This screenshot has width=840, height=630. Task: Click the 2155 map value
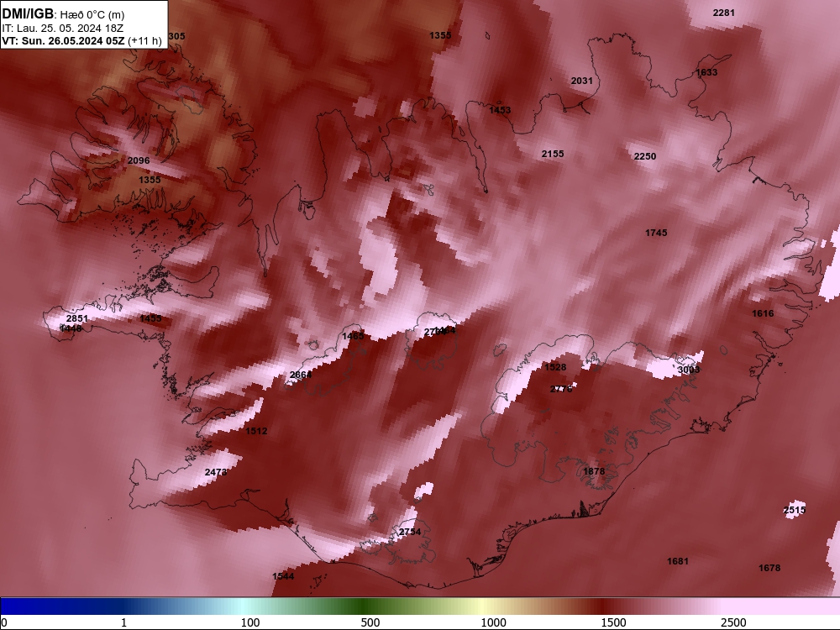click(553, 154)
